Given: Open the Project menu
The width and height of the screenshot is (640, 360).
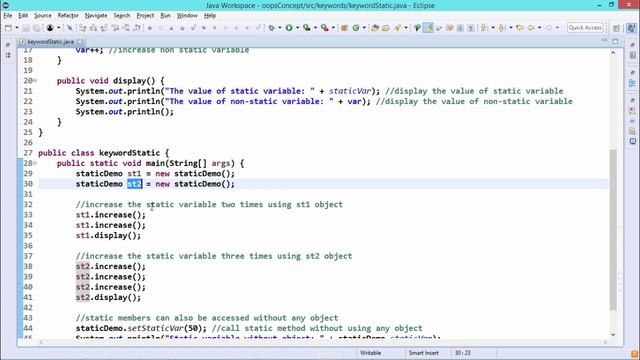Looking at the screenshot, I should [145, 16].
